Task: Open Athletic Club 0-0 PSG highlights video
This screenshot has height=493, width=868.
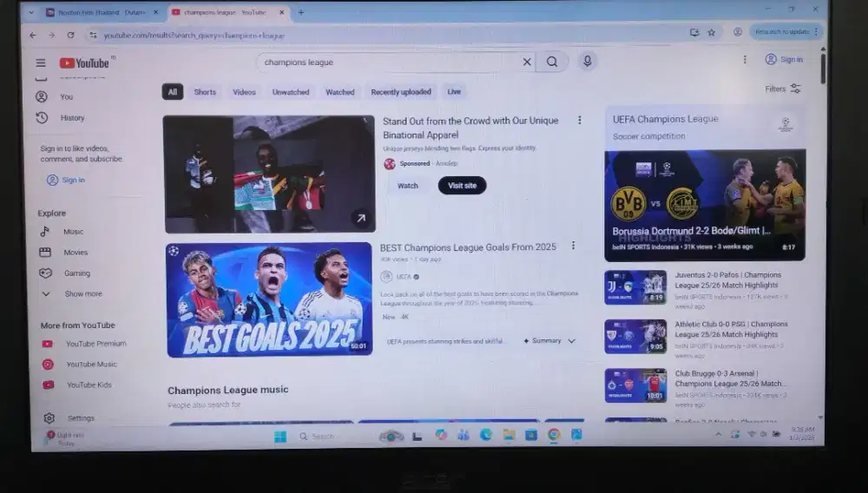Action: pyautogui.click(x=635, y=337)
